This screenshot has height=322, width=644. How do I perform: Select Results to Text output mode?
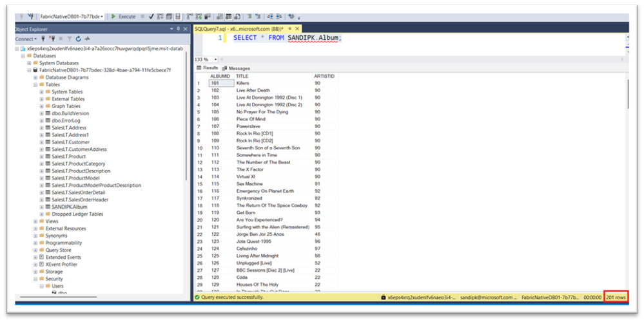[219, 17]
